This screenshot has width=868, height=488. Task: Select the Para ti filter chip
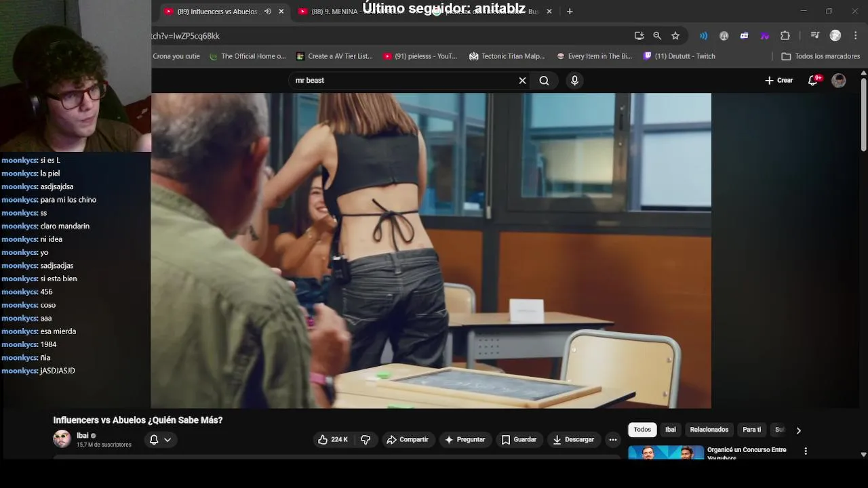tap(751, 430)
